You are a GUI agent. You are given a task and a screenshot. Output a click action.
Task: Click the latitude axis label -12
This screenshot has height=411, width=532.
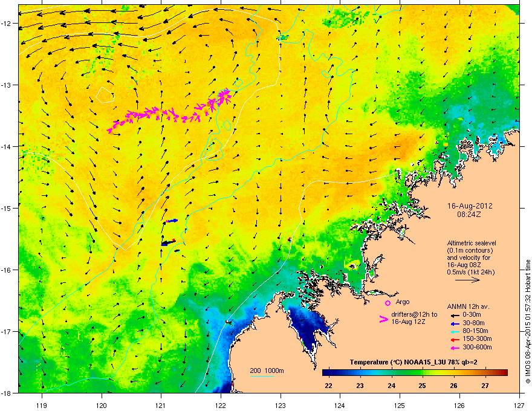(7, 24)
